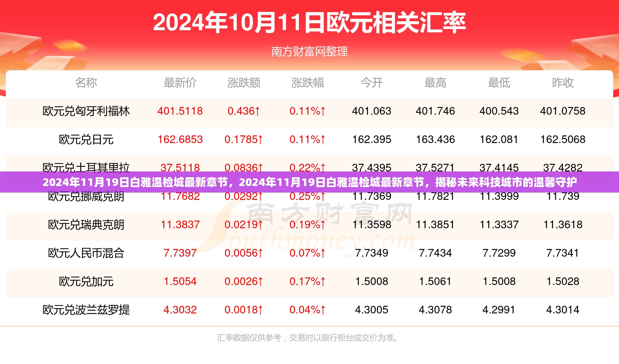The width and height of the screenshot is (619, 364).
Task: Select the 涨跌额 column header
Action: [244, 83]
